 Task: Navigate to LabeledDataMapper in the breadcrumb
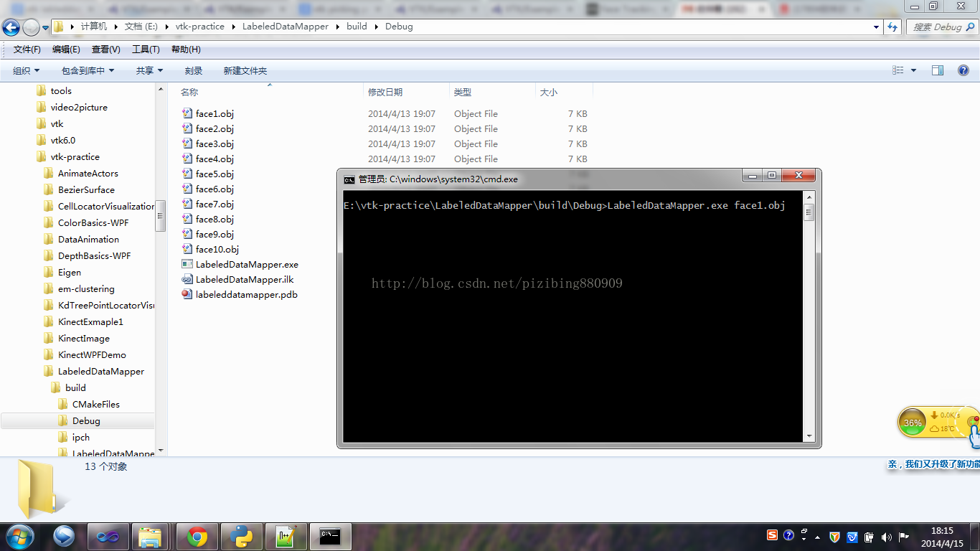(285, 27)
